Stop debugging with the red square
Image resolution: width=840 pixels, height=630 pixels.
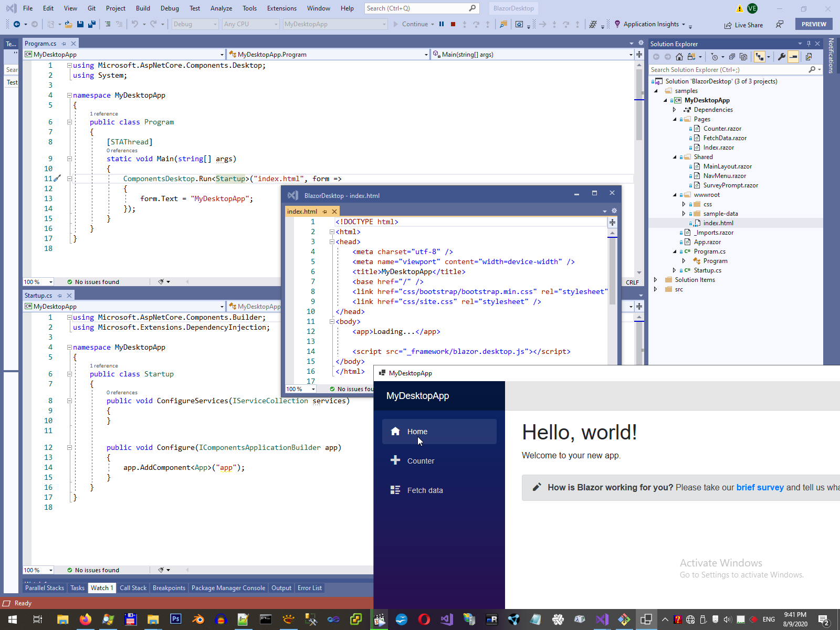pos(453,24)
